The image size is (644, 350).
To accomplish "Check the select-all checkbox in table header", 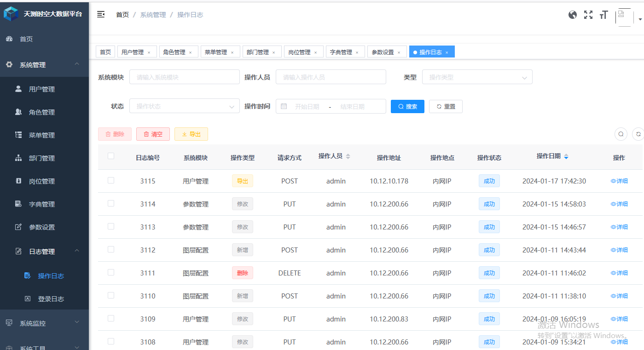I will point(110,156).
